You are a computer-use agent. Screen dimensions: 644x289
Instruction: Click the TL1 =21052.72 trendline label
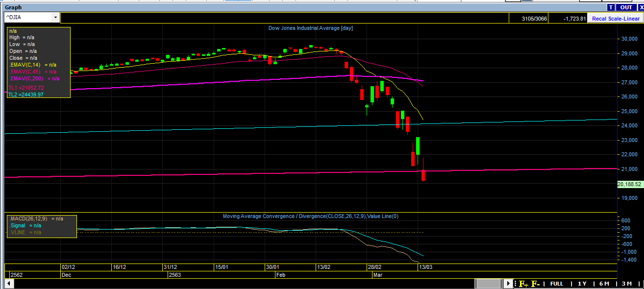[26, 88]
